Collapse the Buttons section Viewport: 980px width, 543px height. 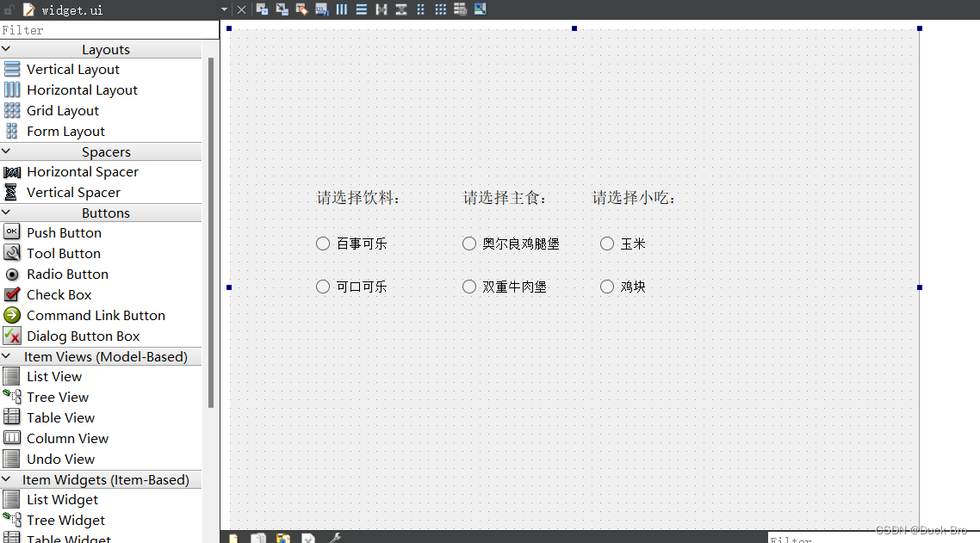click(7, 213)
